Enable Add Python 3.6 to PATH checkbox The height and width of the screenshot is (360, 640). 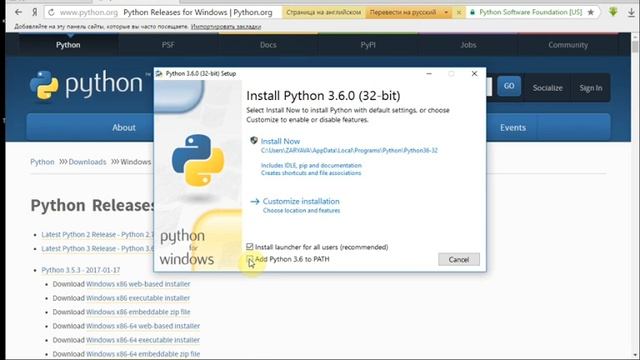(250, 259)
